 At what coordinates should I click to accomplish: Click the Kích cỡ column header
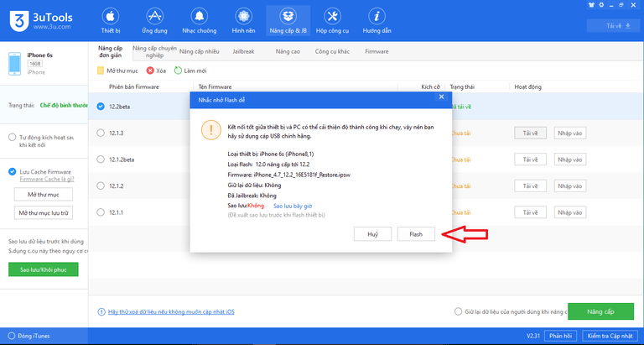[x=430, y=86]
